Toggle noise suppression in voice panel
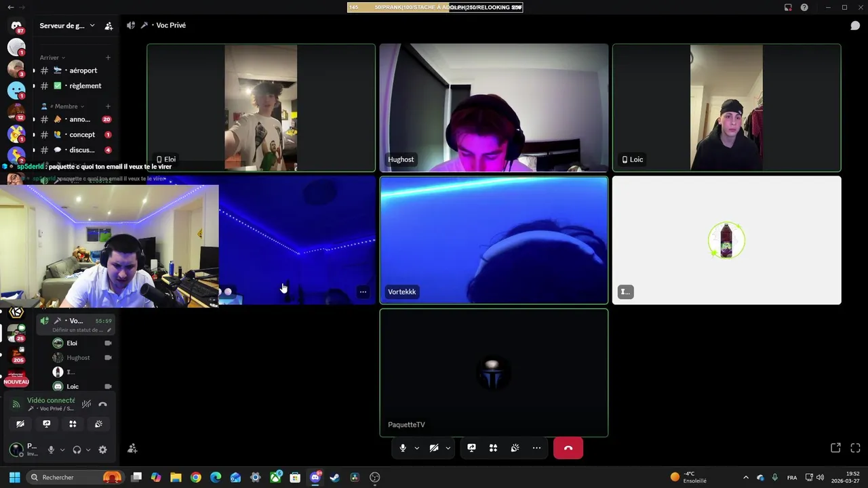This screenshot has width=868, height=488. tap(86, 404)
